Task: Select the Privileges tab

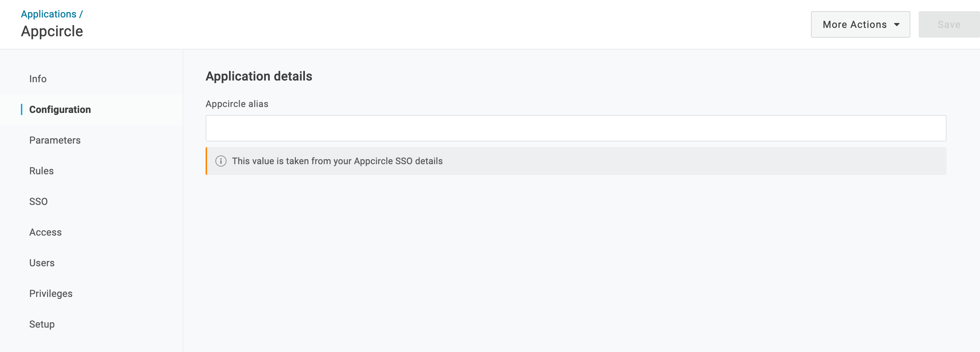Action: (51, 293)
